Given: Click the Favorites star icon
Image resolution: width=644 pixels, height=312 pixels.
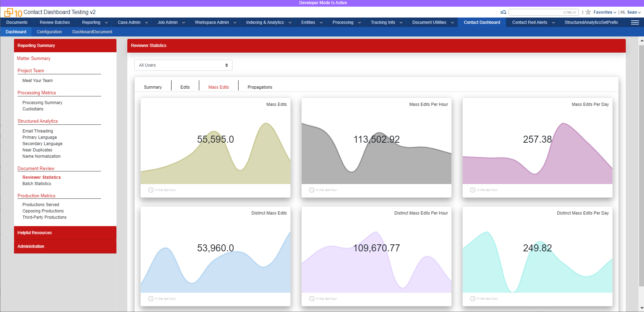Looking at the screenshot, I should pos(588,12).
